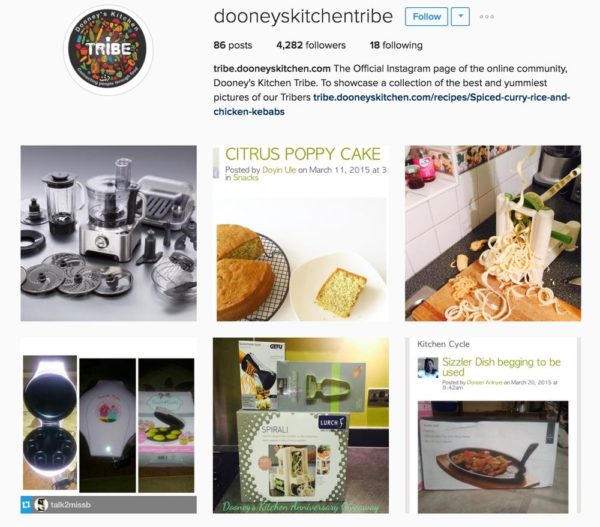Image resolution: width=600 pixels, height=527 pixels.
Task: Open the Sizzler Dish Kitchen Cycle post
Action: coord(493,425)
